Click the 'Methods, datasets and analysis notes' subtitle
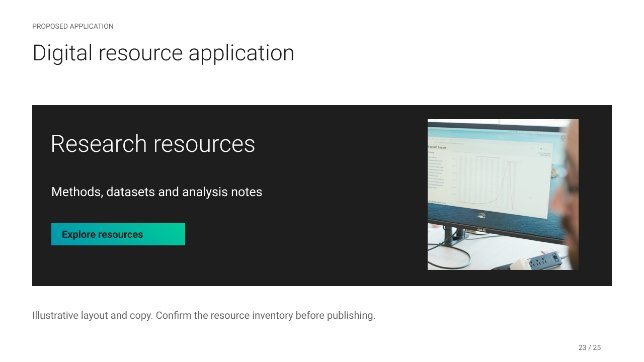Image resolution: width=644 pixels, height=362 pixels. [x=157, y=192]
